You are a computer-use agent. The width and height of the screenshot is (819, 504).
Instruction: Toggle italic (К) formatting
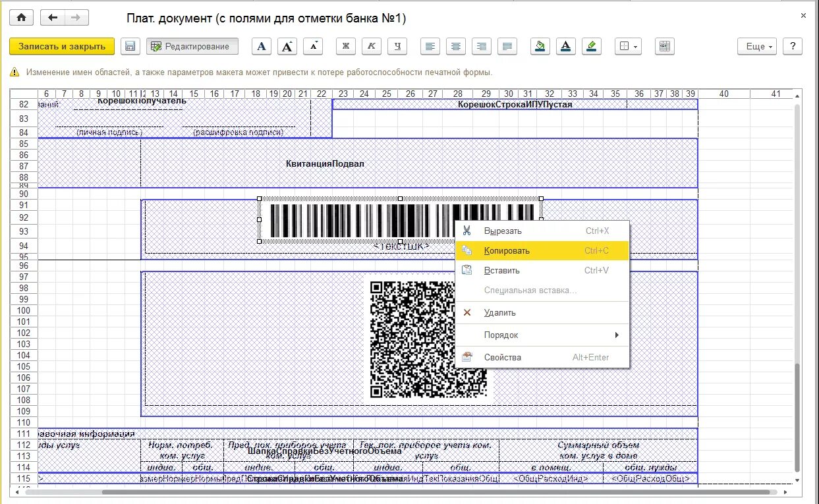point(372,46)
